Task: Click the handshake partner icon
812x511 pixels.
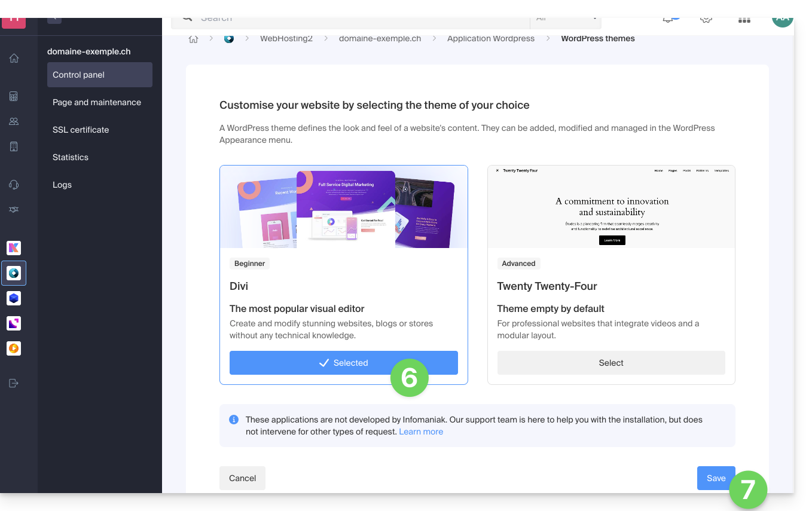Action: (14, 210)
